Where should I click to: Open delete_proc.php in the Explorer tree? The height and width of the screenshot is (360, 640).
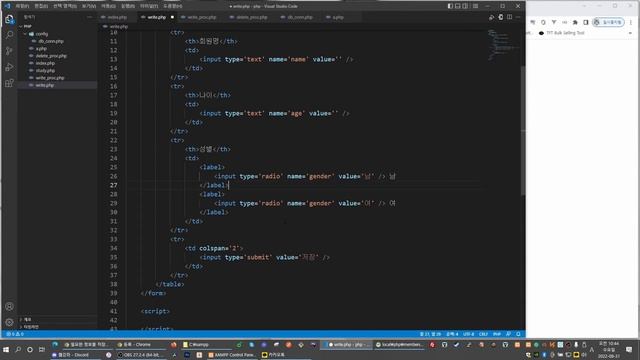click(57, 56)
